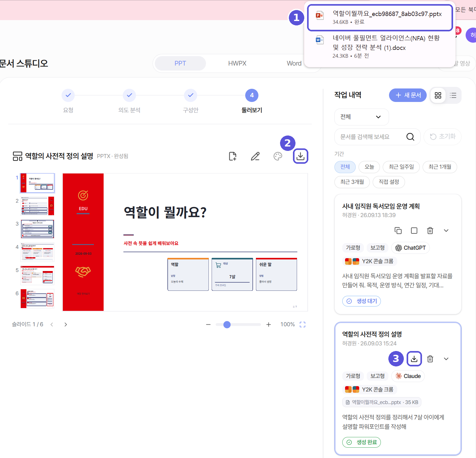Image resolution: width=476 pixels, height=458 pixels.
Task: Click the 요청 step checkmark
Action: pyautogui.click(x=68, y=95)
